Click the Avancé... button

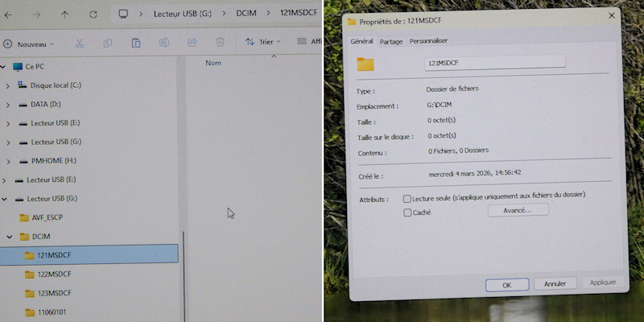pos(518,210)
